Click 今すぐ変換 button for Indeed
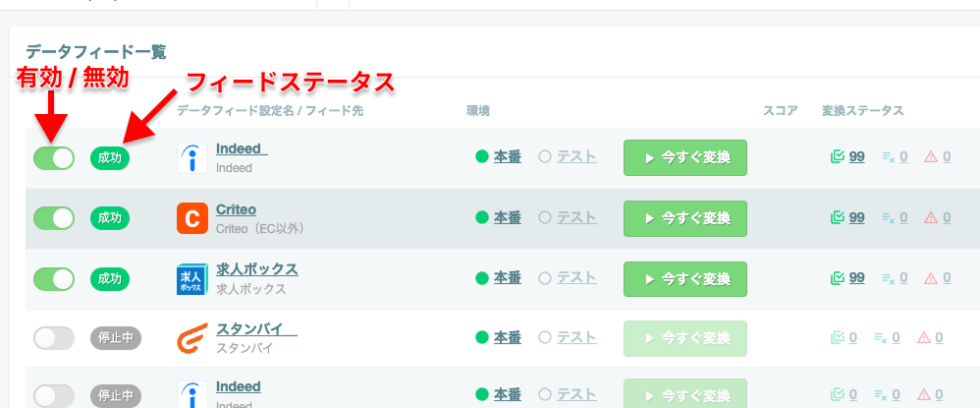Viewport: 980px width, 408px height. (x=685, y=157)
